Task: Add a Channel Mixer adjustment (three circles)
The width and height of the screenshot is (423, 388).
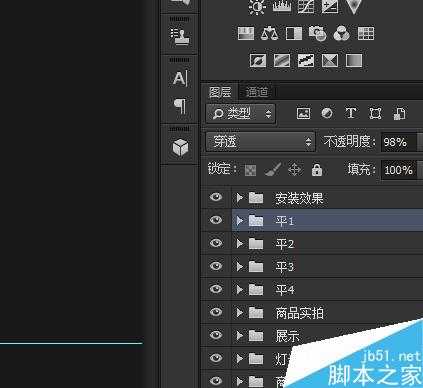Action: tap(342, 33)
